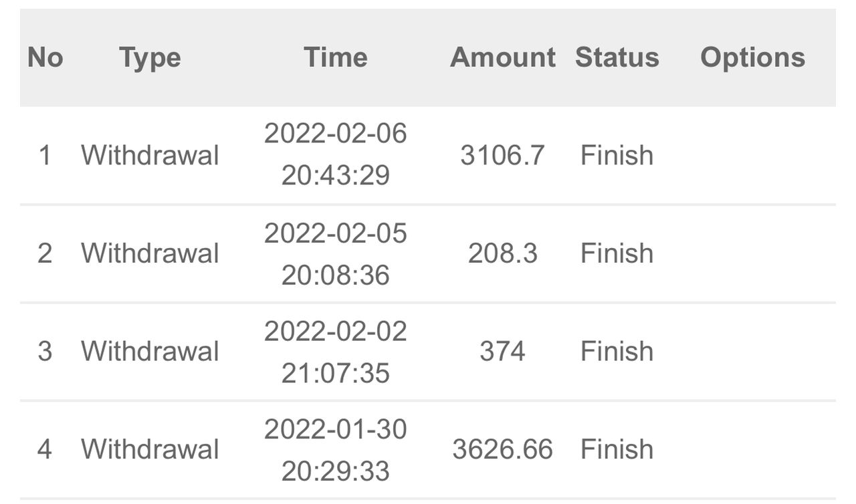
Task: Click the Time column header
Action: click(335, 57)
